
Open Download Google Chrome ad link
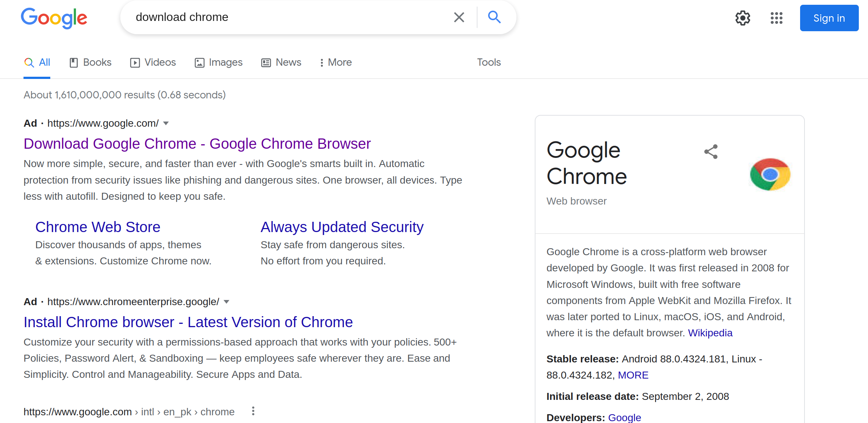click(197, 144)
